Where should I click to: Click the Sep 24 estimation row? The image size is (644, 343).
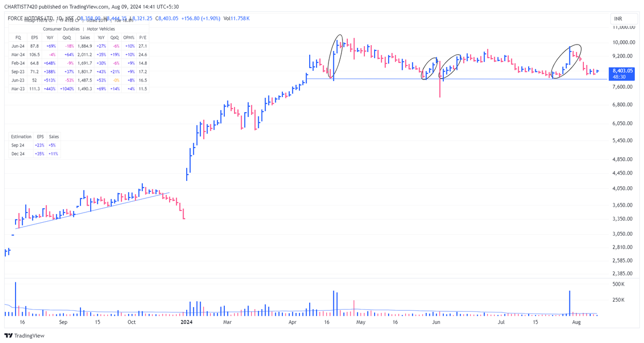[35, 145]
